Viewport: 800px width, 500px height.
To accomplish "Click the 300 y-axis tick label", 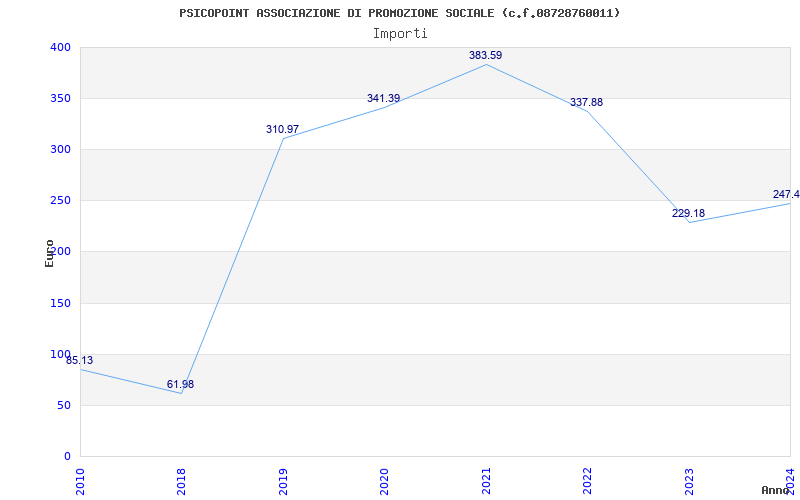I will click(60, 149).
